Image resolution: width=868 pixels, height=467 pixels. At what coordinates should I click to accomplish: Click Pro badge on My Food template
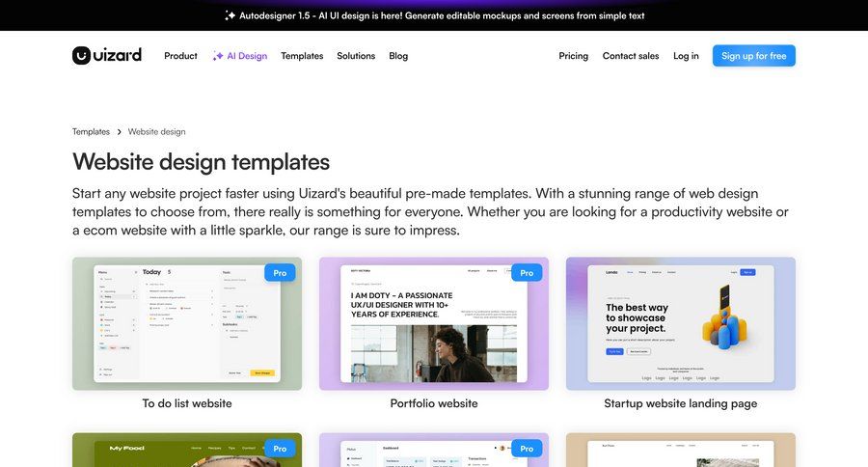(280, 448)
